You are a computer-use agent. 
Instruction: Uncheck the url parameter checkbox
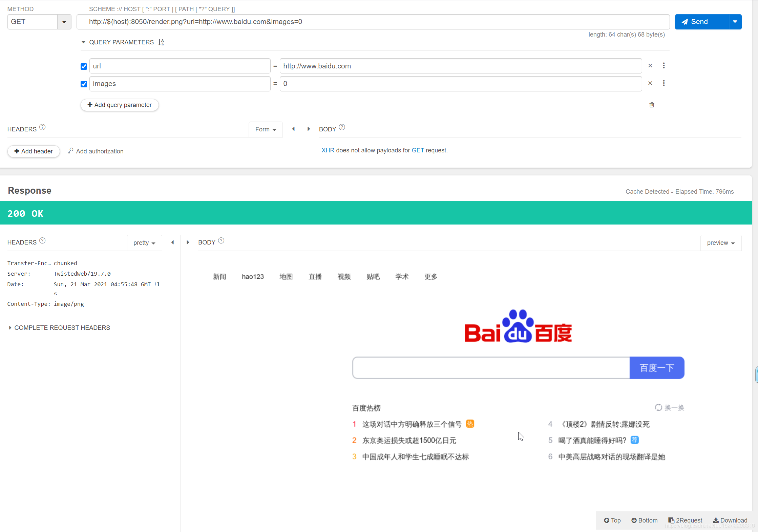[83, 66]
